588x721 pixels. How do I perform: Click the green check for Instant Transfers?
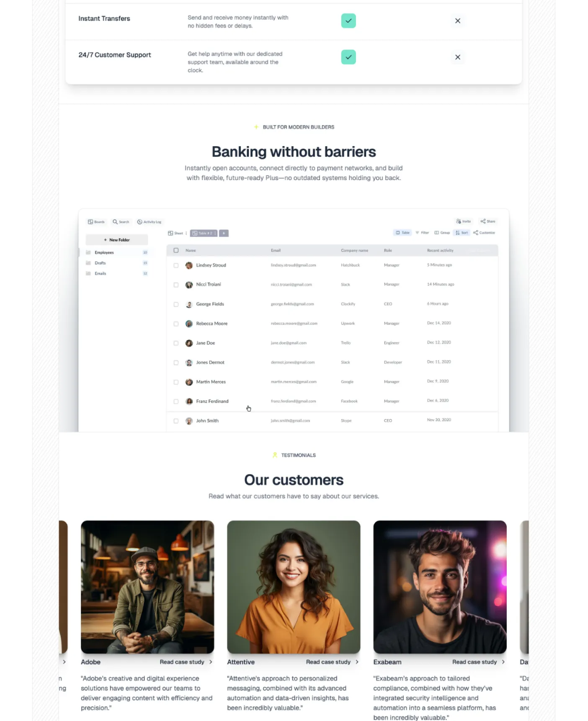(x=348, y=21)
